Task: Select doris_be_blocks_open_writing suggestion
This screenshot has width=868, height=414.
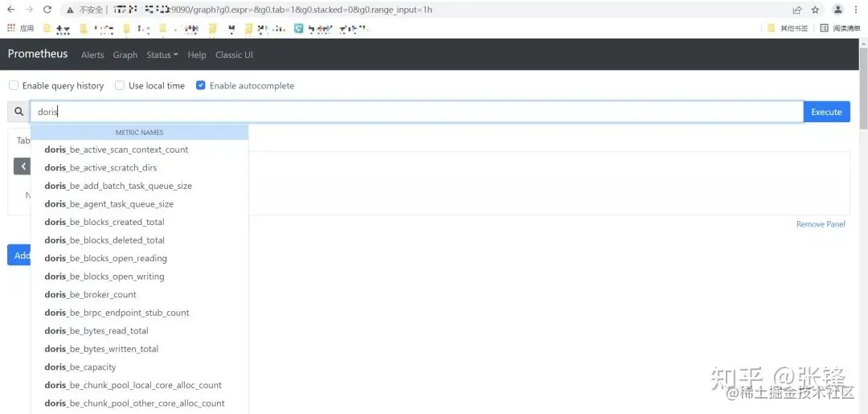Action: click(x=140, y=277)
